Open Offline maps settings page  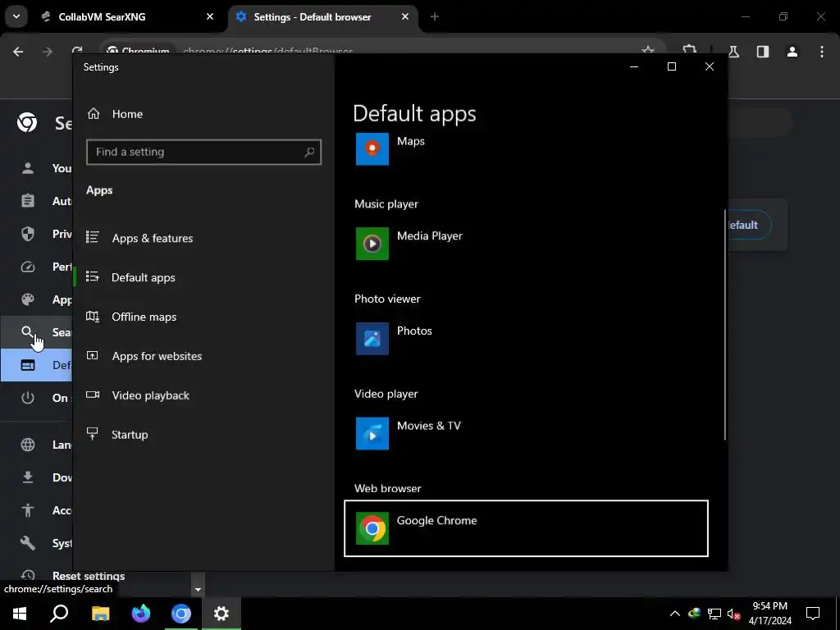(132, 317)
